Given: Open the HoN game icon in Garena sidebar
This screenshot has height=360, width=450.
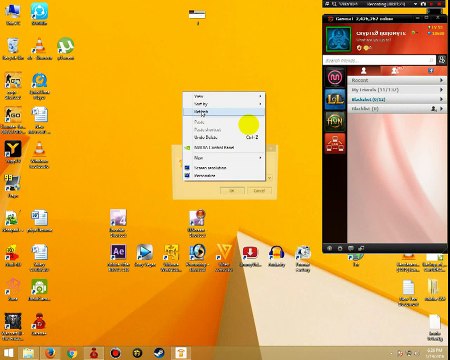Looking at the screenshot, I should (335, 121).
